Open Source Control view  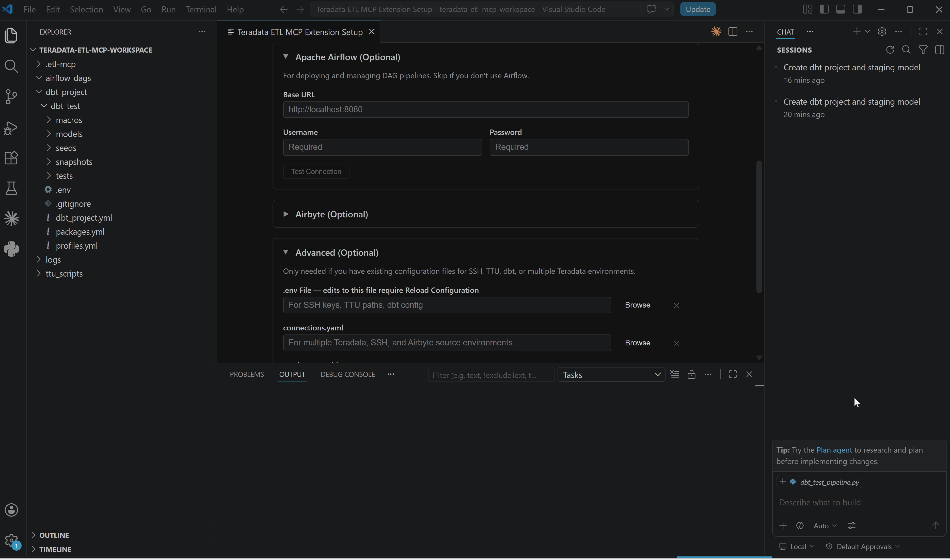11,97
